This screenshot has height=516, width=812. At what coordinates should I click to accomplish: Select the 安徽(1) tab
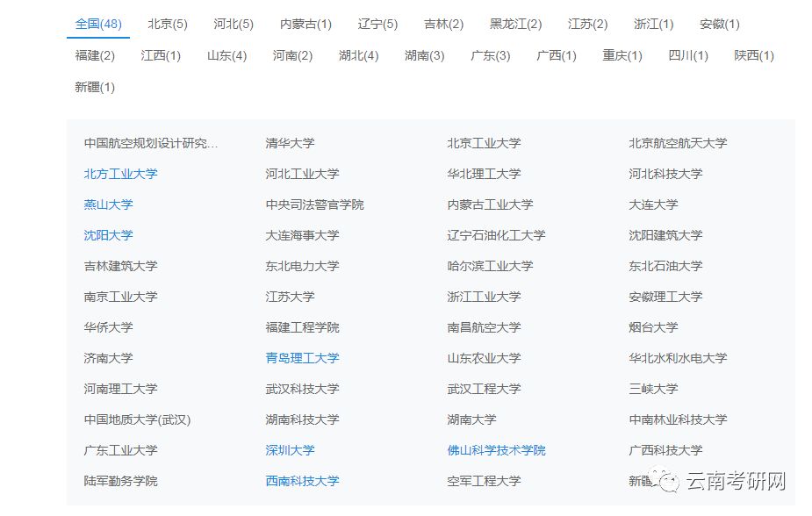point(719,24)
